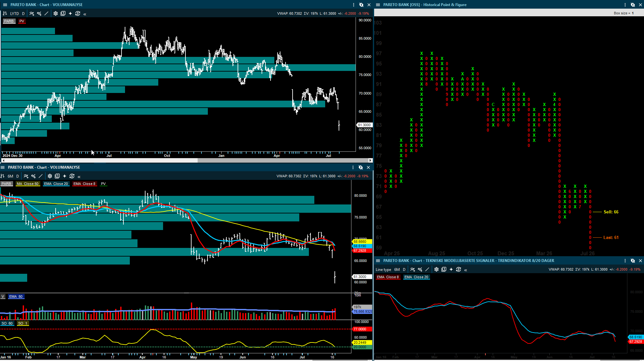The width and height of the screenshot is (644, 361).
Task: Toggle the green PV label in the lower Volumanalyse chart
Action: [103, 184]
